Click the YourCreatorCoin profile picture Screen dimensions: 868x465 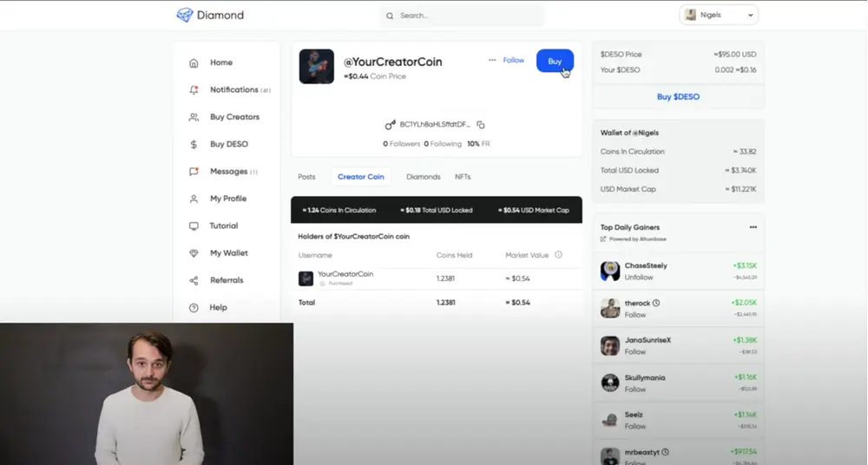pos(317,67)
